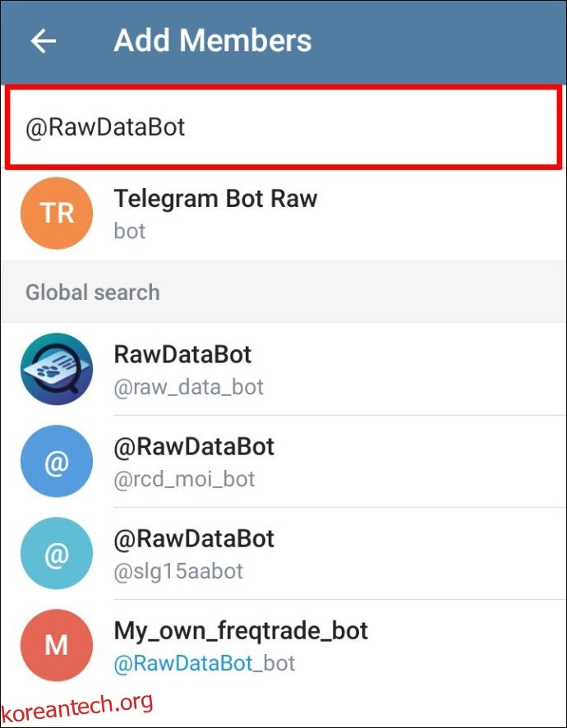The height and width of the screenshot is (728, 567).
Task: Tap the blue @ avatar for rcd_moi_bot
Action: click(x=57, y=462)
